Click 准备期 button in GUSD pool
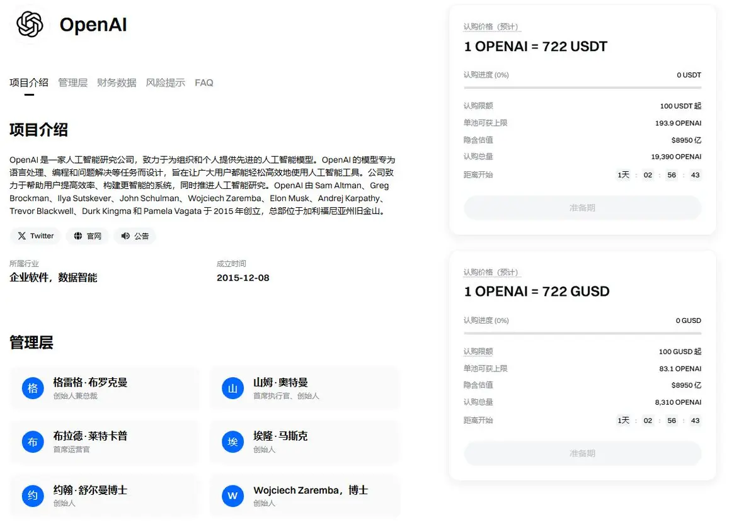Image resolution: width=756 pixels, height=532 pixels. point(582,453)
